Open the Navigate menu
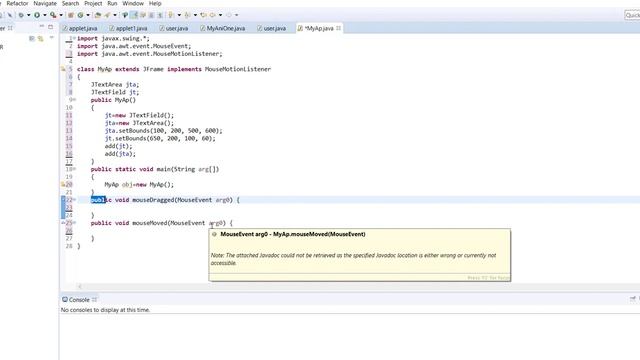The height and width of the screenshot is (360, 640). click(x=45, y=3)
